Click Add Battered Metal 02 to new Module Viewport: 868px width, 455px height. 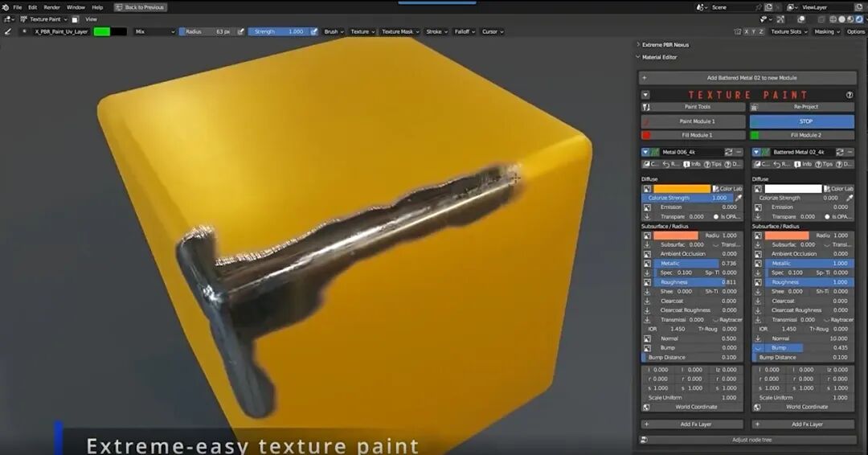point(747,78)
